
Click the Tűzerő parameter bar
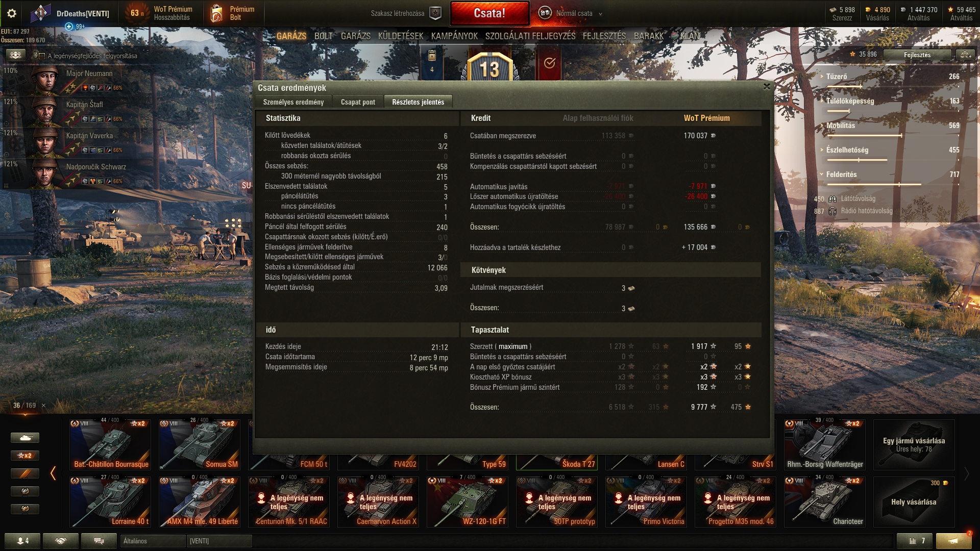point(893,86)
